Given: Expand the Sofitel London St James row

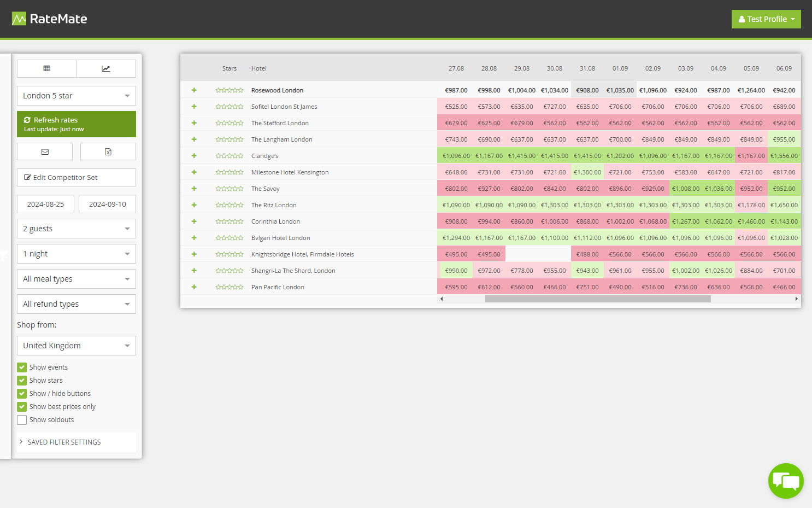Looking at the screenshot, I should (194, 107).
